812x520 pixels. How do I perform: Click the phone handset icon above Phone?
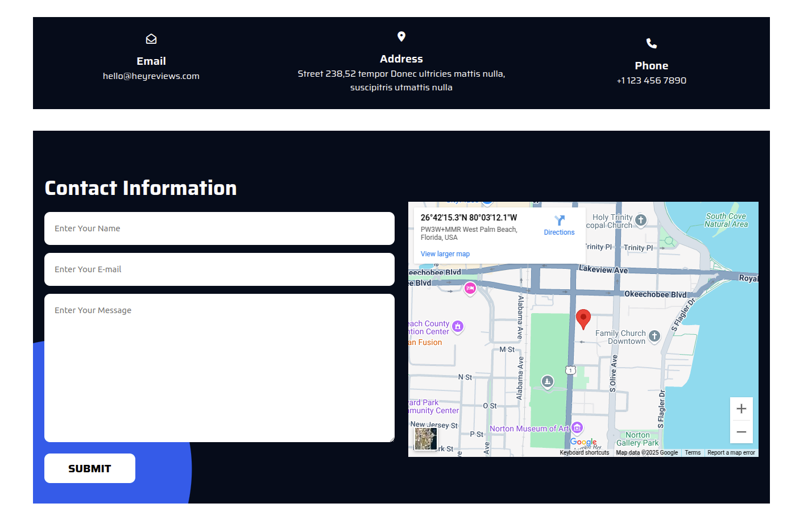pos(652,43)
